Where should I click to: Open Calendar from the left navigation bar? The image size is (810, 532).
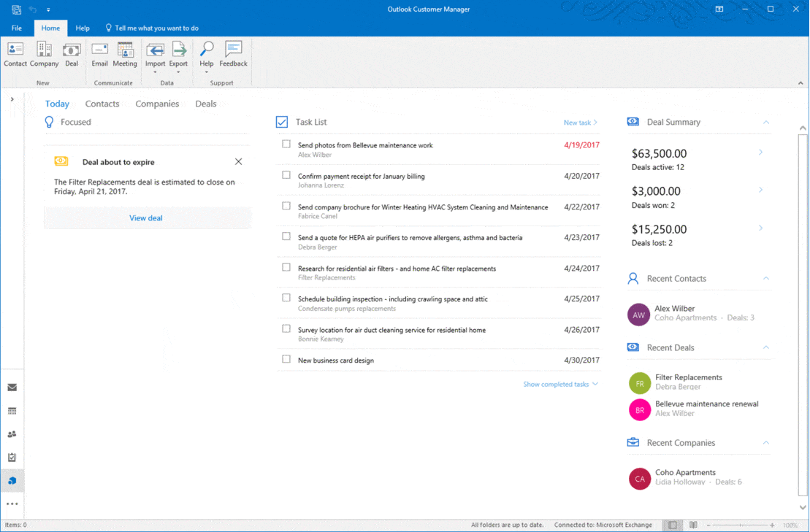(x=12, y=412)
